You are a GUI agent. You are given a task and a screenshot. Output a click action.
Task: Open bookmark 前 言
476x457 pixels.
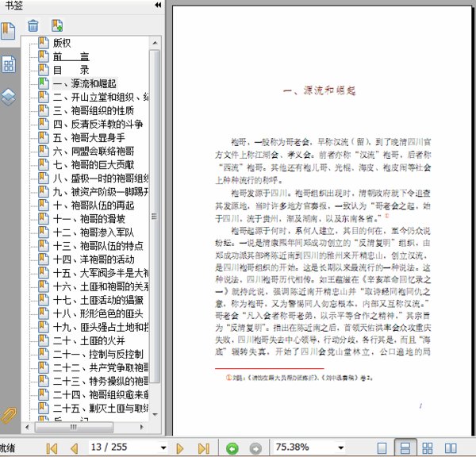pyautogui.click(x=71, y=56)
